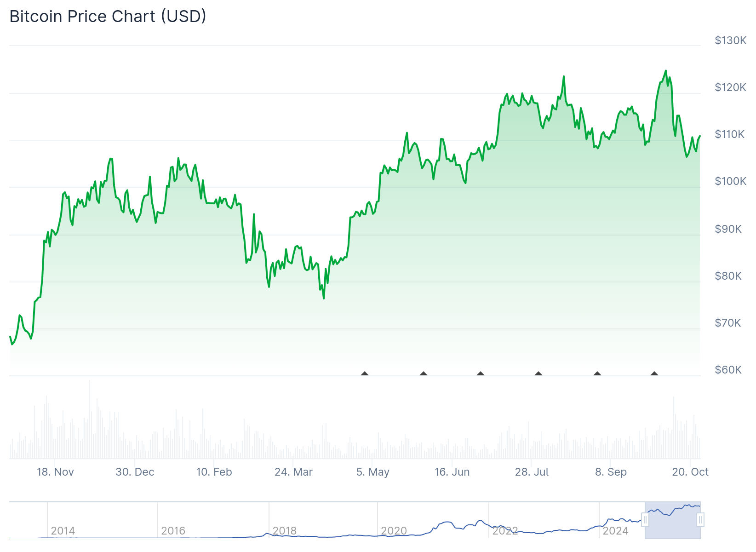756x552 pixels.
Task: Click the 20. Oct date axis label
Action: tap(690, 472)
